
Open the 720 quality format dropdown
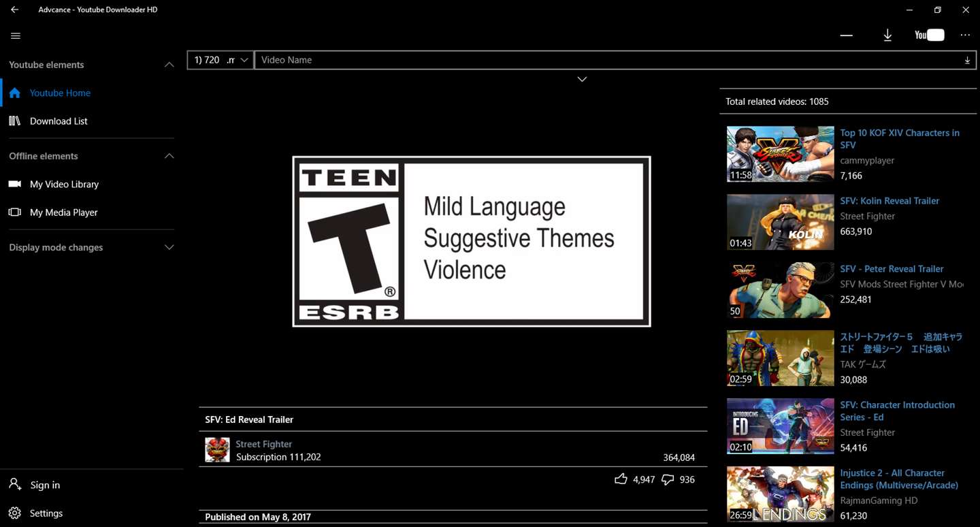pos(220,60)
